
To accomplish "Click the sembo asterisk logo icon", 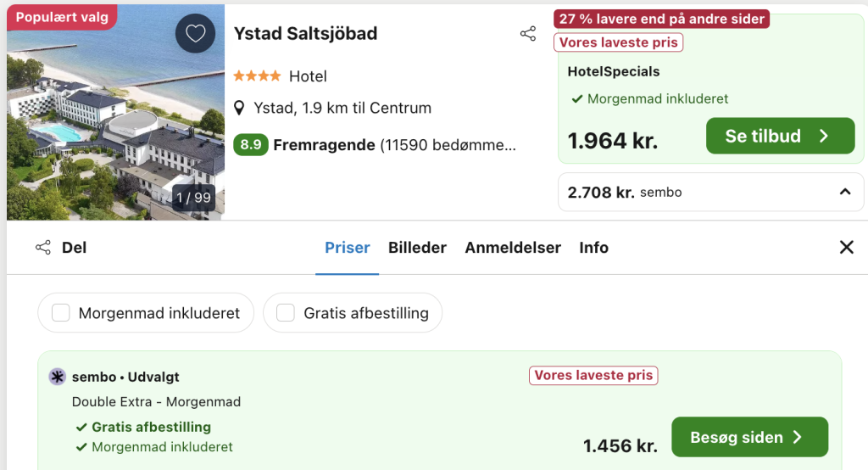I will point(57,377).
